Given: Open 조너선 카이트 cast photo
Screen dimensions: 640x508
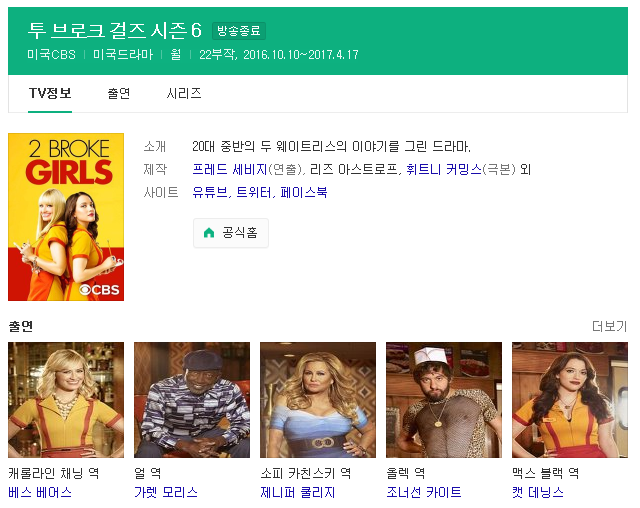Looking at the screenshot, I should [444, 400].
